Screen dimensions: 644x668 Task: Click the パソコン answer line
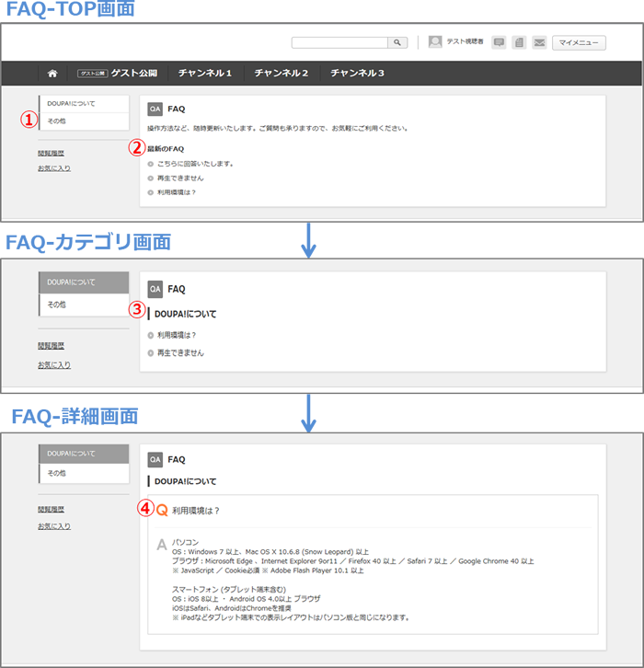click(185, 542)
